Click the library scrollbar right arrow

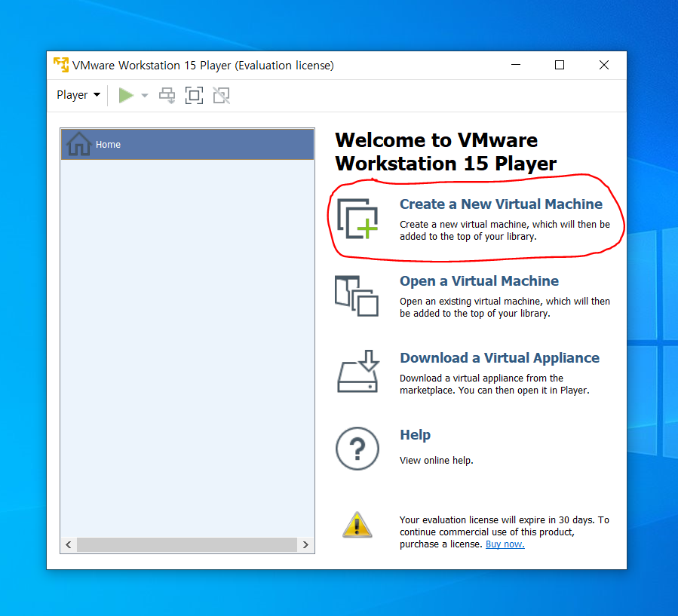(x=305, y=544)
